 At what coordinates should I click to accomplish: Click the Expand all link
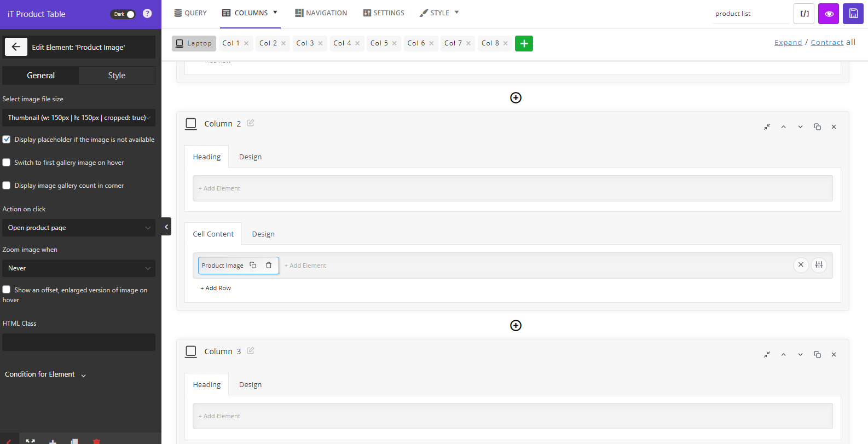click(x=788, y=42)
